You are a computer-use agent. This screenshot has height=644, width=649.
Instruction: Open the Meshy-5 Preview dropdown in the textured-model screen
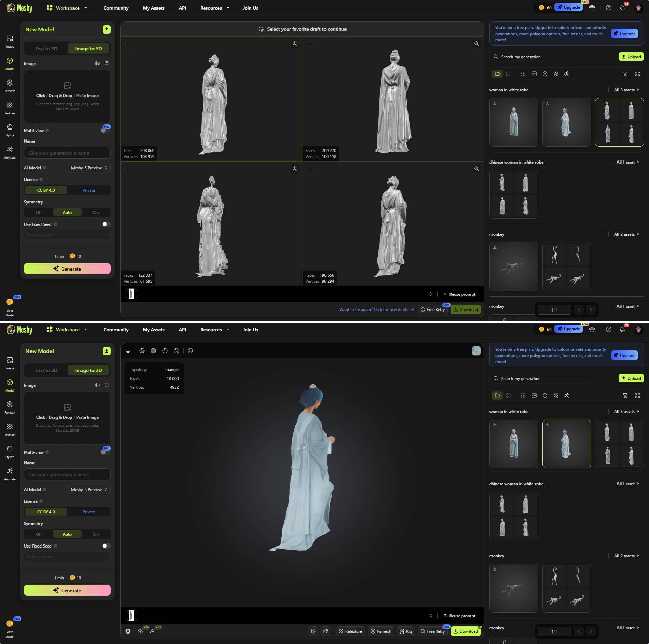tap(89, 490)
